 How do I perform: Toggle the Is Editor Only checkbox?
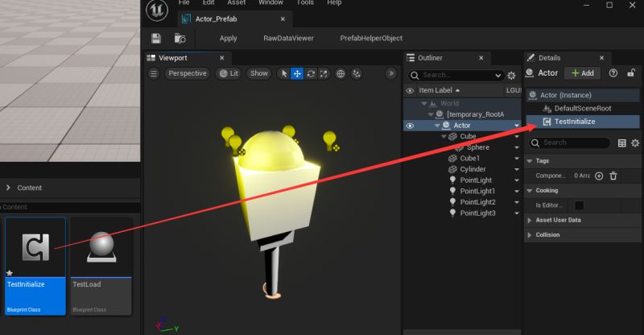click(579, 205)
